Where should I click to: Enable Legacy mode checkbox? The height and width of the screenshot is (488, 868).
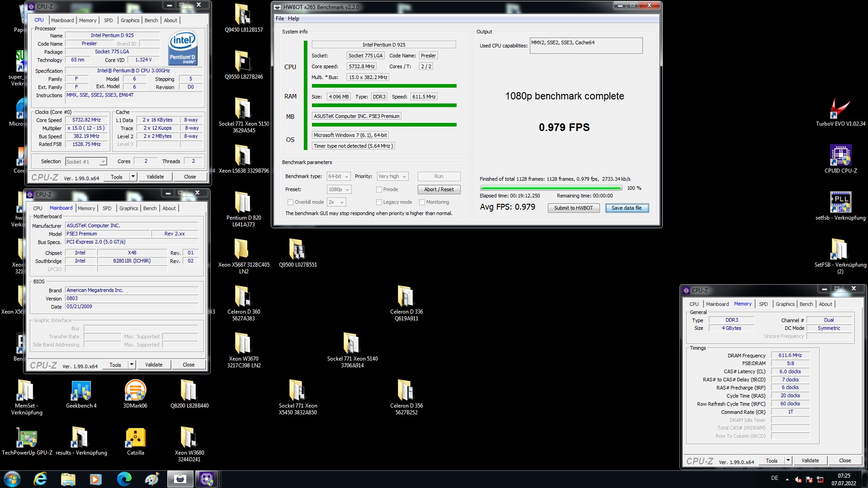(x=379, y=202)
